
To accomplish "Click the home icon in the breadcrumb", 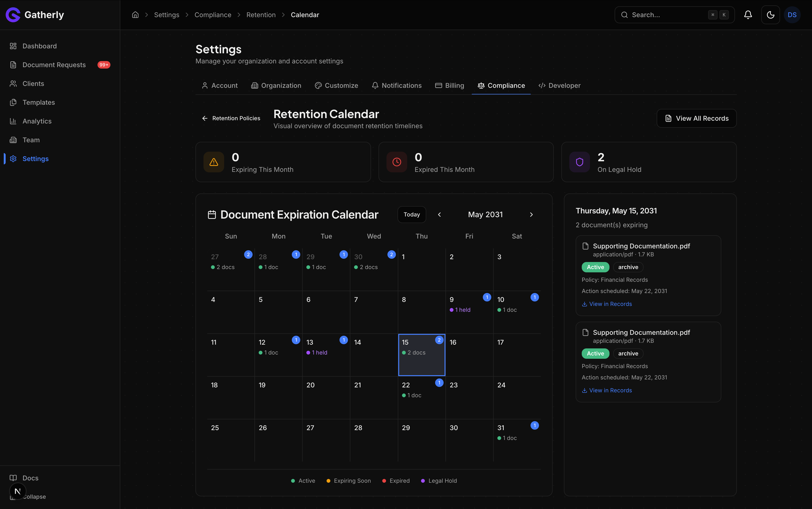I will click(135, 15).
